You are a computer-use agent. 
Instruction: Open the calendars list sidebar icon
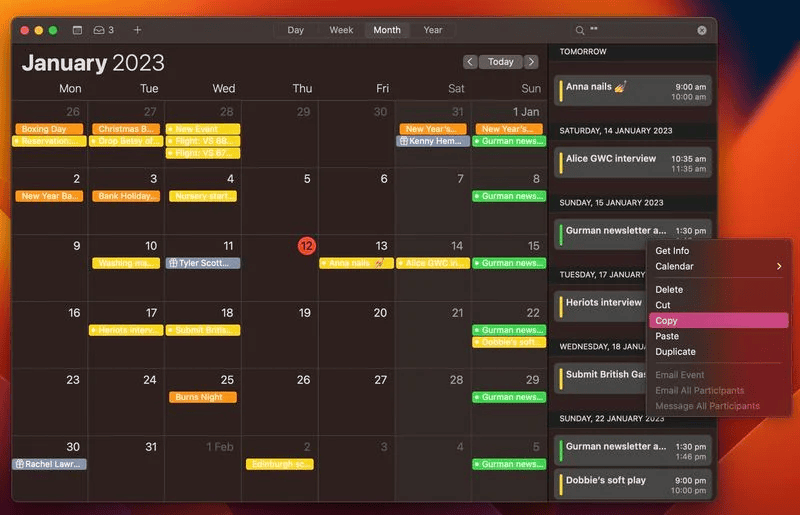[78, 30]
